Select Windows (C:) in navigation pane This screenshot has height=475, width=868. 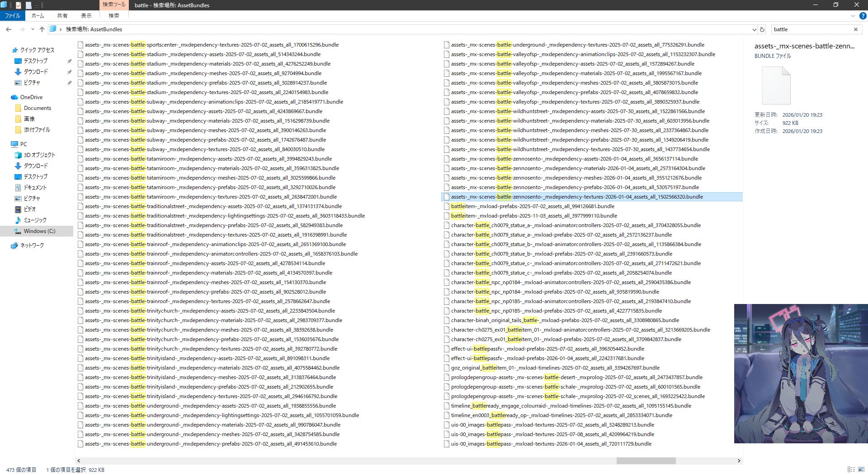pyautogui.click(x=39, y=231)
